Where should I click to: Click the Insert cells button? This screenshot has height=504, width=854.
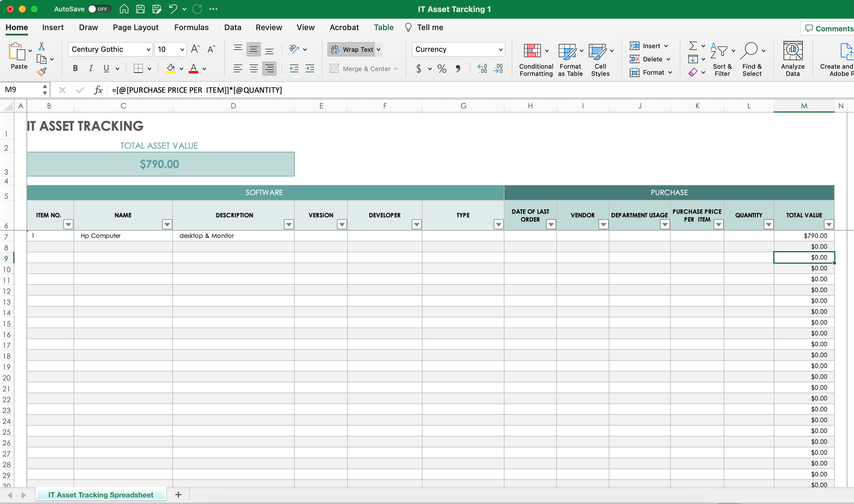pyautogui.click(x=649, y=46)
